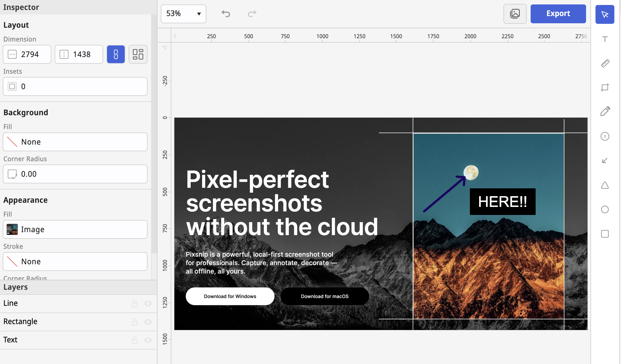Toggle visibility of the Line layer
Screen dimensions: 621x364
point(148,304)
